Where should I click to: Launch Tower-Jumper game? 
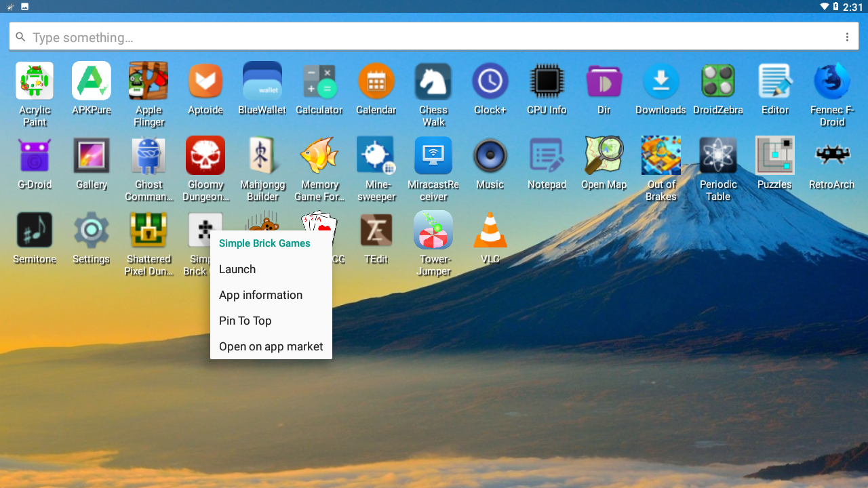click(433, 230)
